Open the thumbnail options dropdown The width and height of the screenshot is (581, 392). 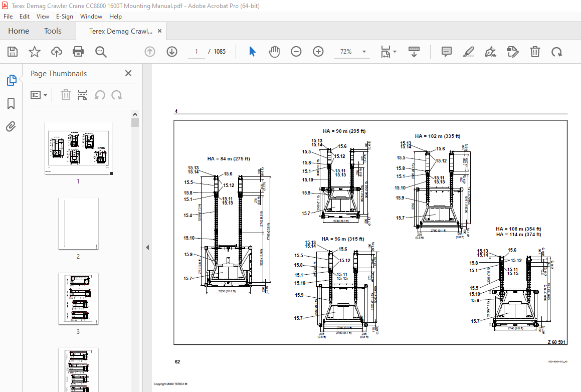pos(39,95)
